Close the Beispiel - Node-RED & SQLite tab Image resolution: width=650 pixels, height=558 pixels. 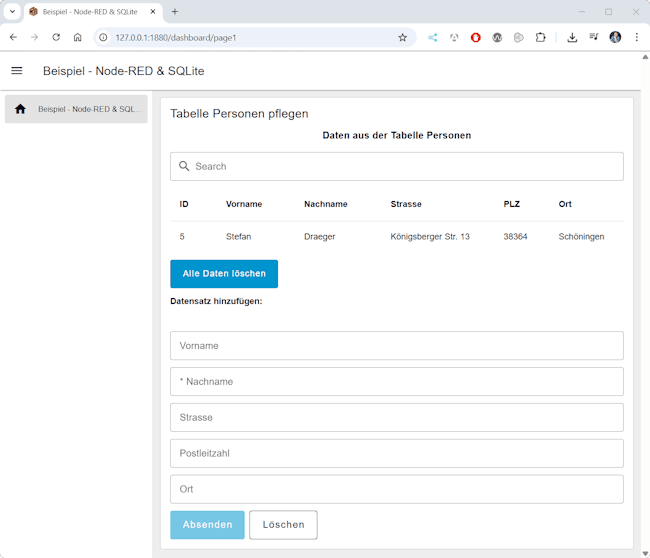pyautogui.click(x=153, y=12)
